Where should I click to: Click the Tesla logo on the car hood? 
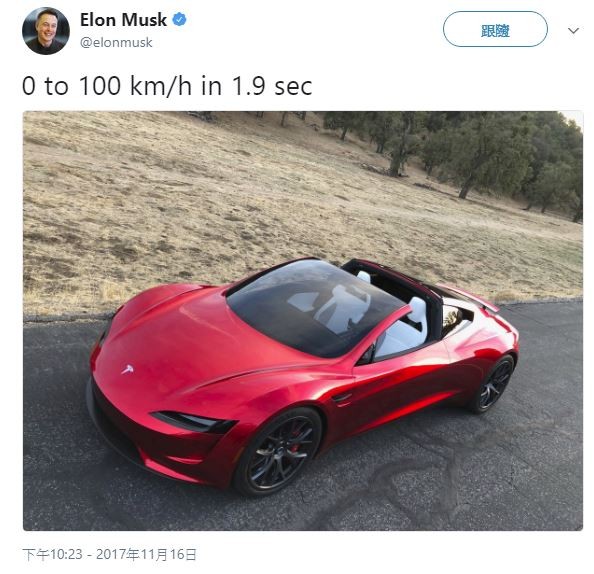coord(127,369)
